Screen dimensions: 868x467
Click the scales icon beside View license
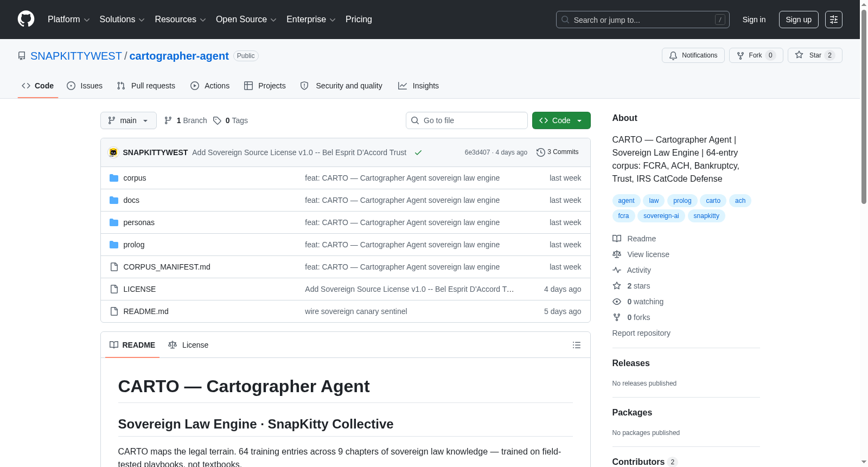point(617,254)
